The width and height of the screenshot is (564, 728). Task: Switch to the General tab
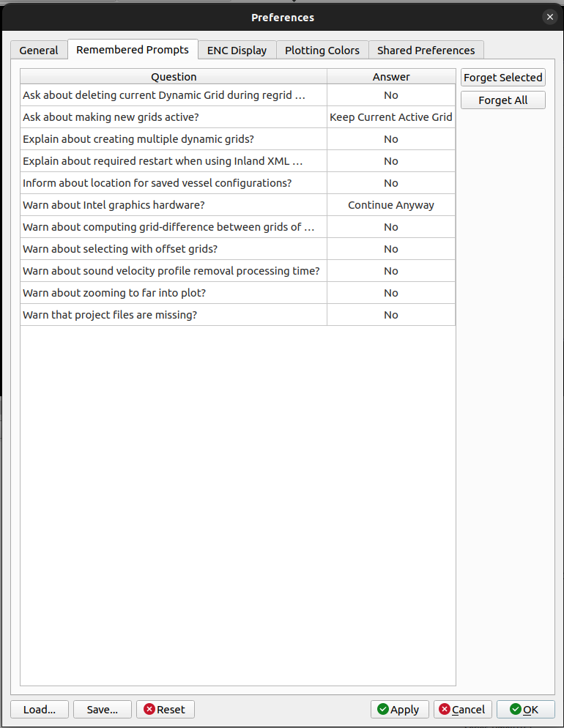tap(39, 51)
